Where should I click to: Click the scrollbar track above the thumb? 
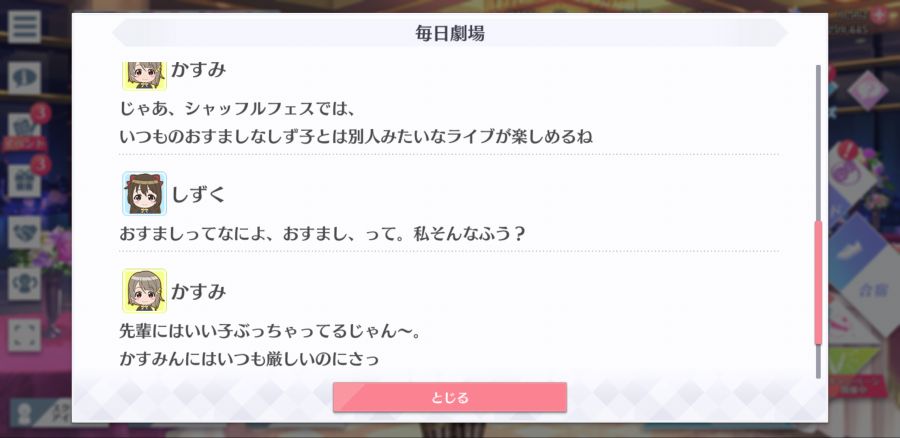click(818, 142)
